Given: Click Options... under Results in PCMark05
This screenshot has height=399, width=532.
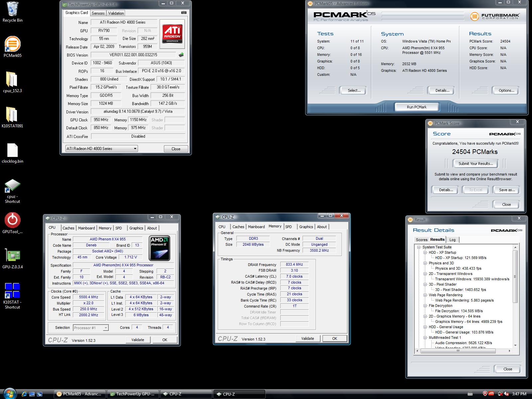Looking at the screenshot, I should pyautogui.click(x=506, y=90).
